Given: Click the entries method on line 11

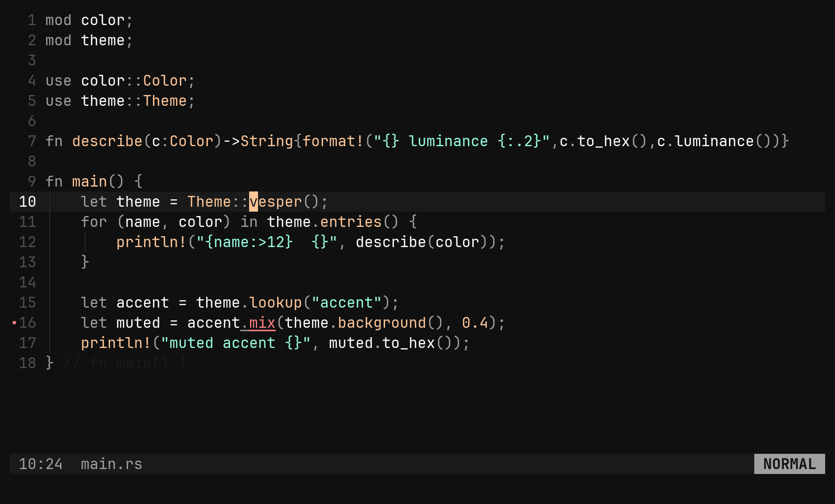Looking at the screenshot, I should (x=351, y=222).
